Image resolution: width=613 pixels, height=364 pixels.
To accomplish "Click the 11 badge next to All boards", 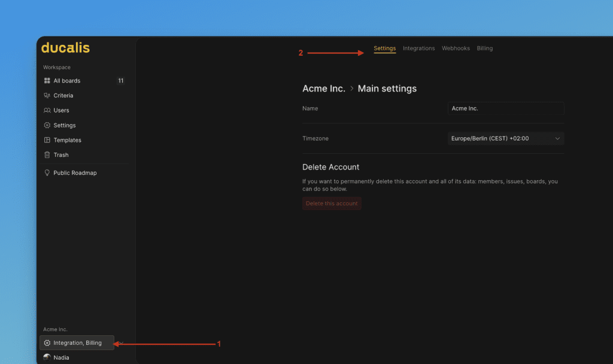I will (x=121, y=80).
